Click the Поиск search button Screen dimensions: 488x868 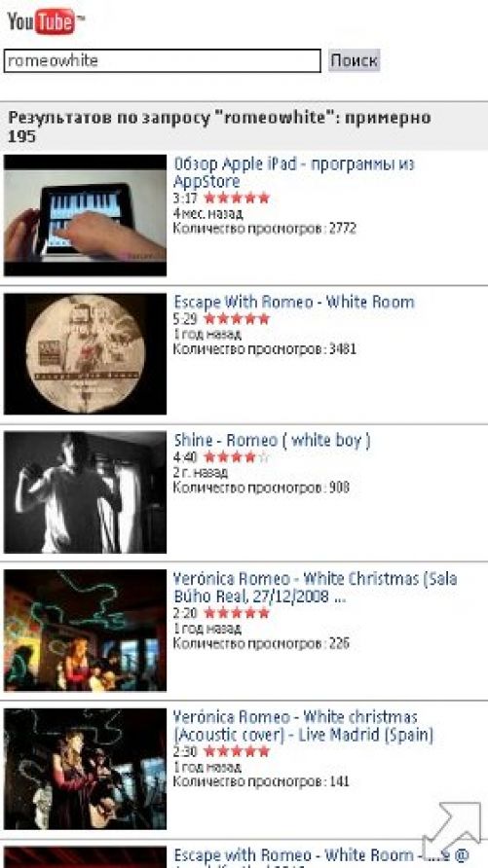[354, 60]
